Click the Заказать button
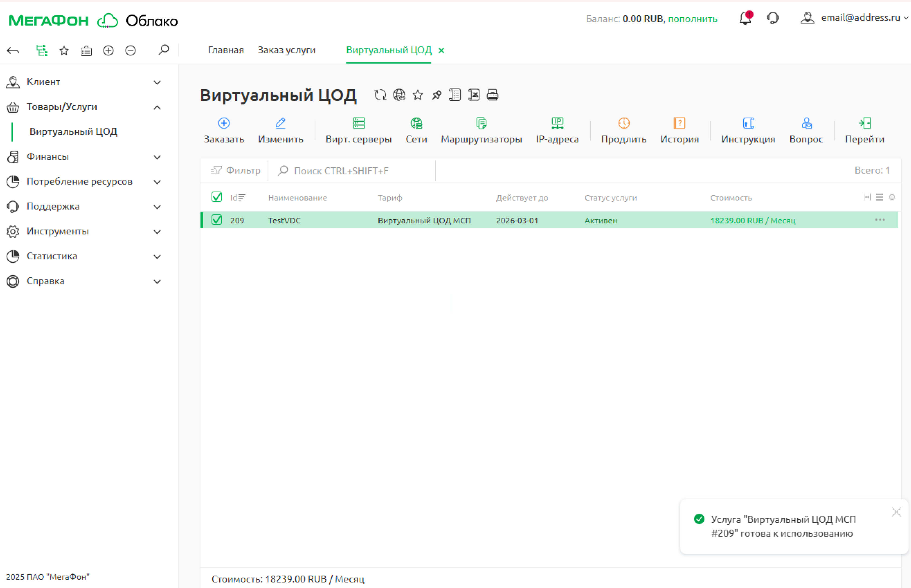The image size is (911, 588). click(224, 130)
